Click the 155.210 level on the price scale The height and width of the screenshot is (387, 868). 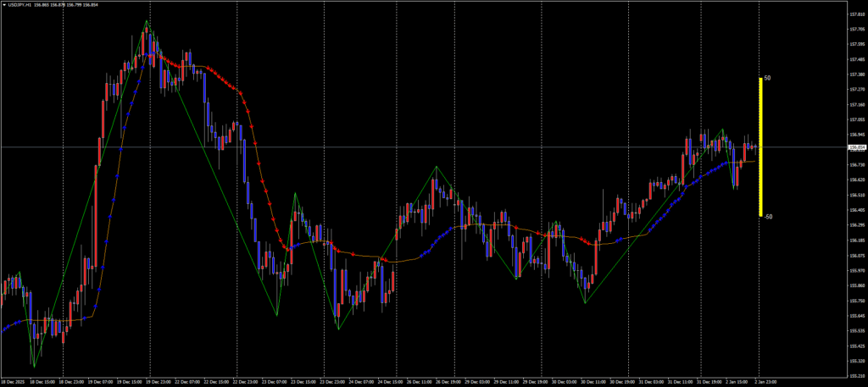pyautogui.click(x=855, y=375)
